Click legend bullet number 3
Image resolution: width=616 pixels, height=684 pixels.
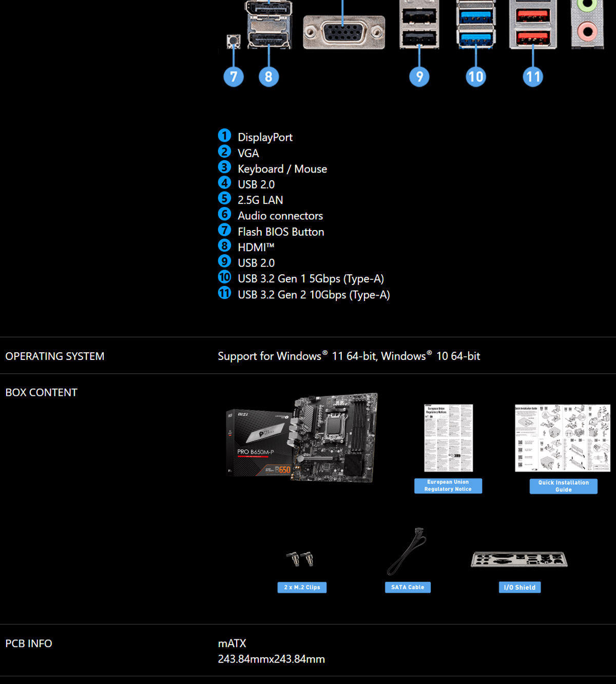224,167
